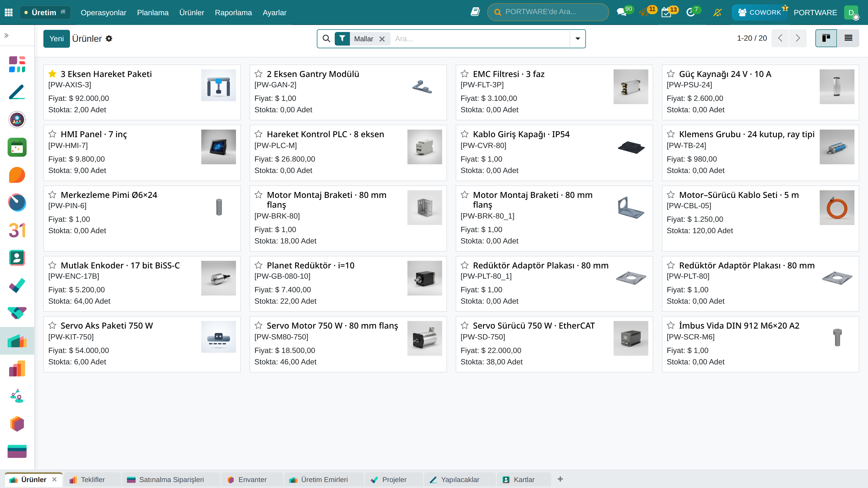Star the 2 Eksen Gantry Modülü product
This screenshot has height=488, width=868.
click(259, 74)
